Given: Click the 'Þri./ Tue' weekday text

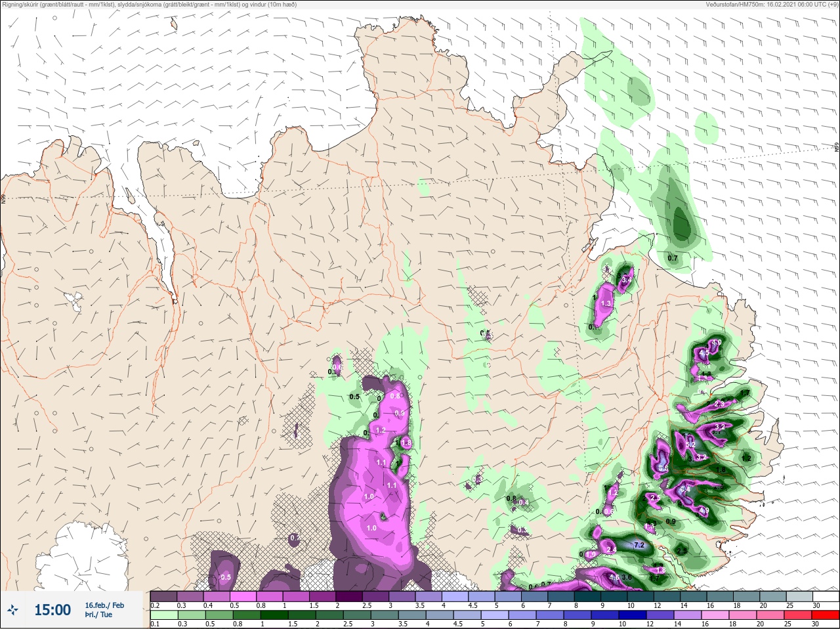Looking at the screenshot, I should coord(98,615).
